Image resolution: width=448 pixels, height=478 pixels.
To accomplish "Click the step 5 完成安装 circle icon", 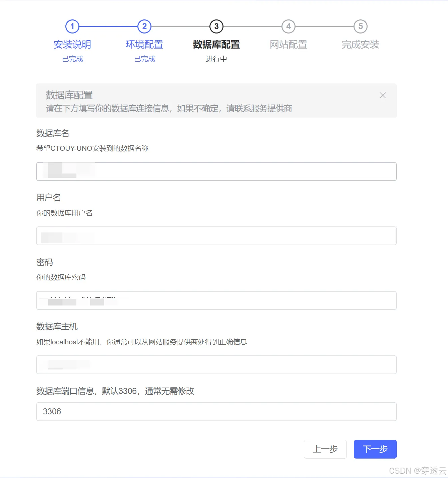I will 360,26.
